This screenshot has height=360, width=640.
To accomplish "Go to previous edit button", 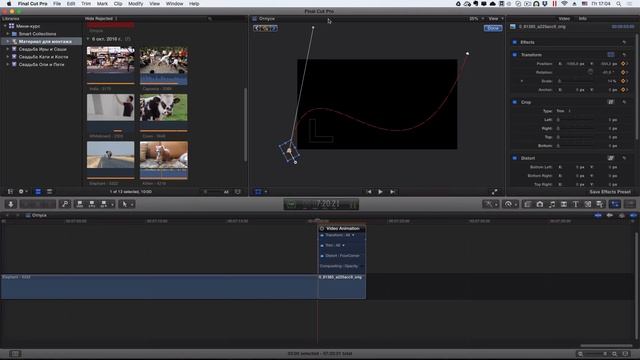I will coord(369,192).
